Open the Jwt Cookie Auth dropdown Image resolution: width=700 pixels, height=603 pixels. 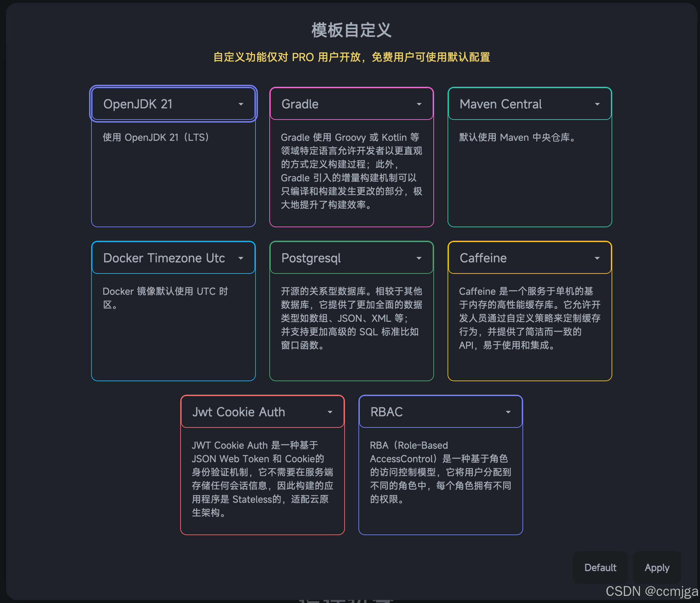tap(262, 412)
